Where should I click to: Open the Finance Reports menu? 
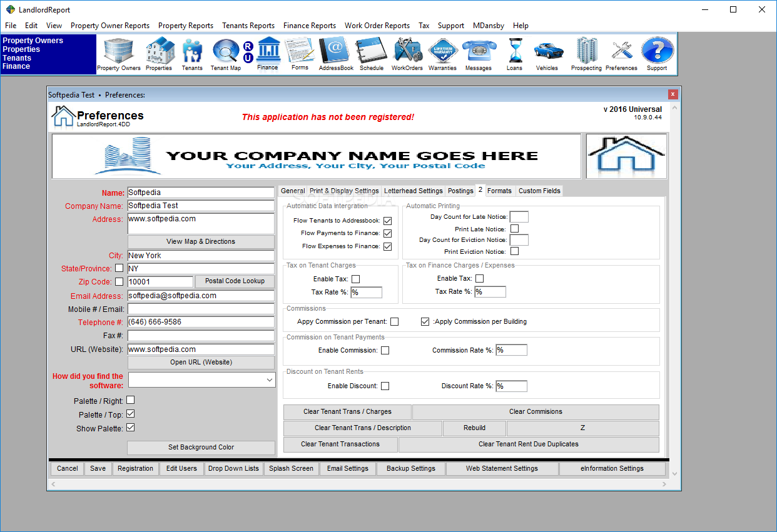click(x=310, y=26)
